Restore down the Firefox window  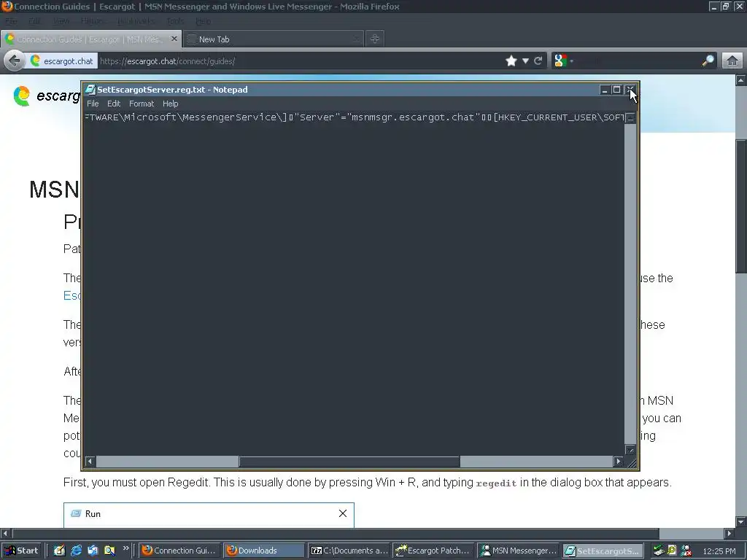coord(726,6)
